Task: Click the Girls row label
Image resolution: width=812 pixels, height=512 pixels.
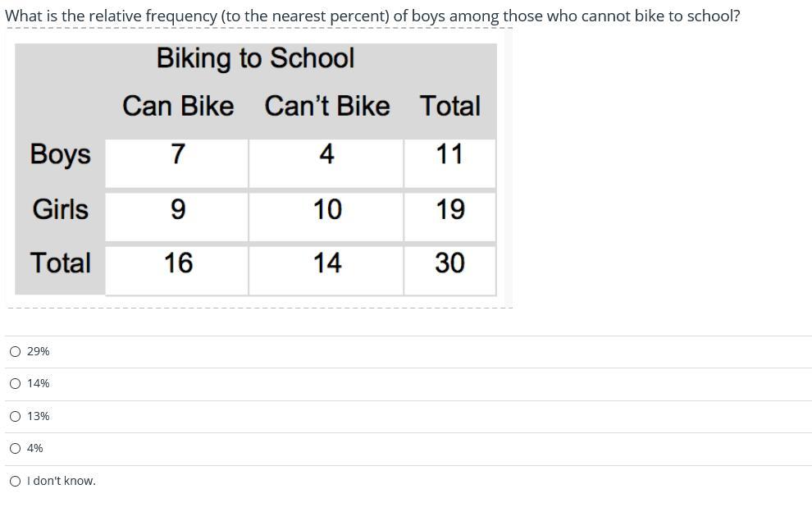Action: point(60,209)
